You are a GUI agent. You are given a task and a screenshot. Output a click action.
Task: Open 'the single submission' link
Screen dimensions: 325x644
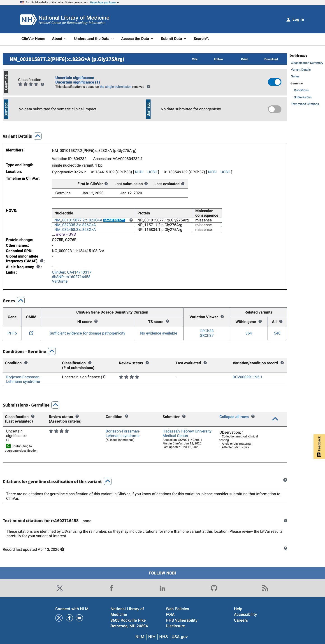tap(116, 87)
